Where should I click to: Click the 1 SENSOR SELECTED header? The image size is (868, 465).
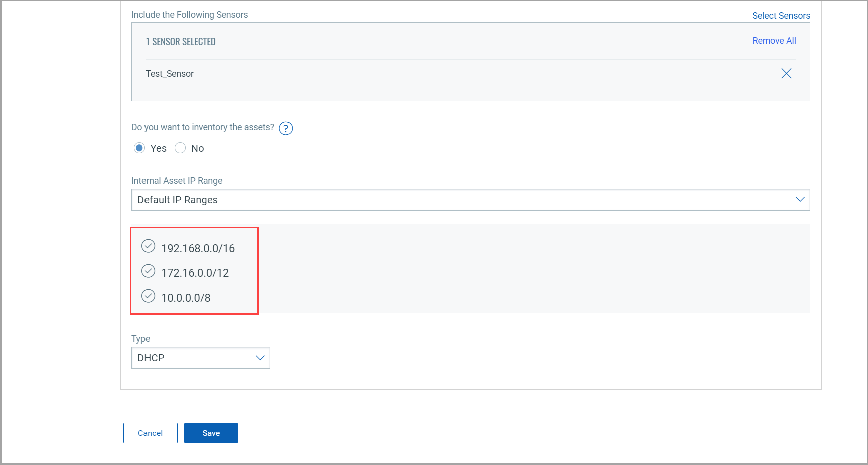pos(181,41)
